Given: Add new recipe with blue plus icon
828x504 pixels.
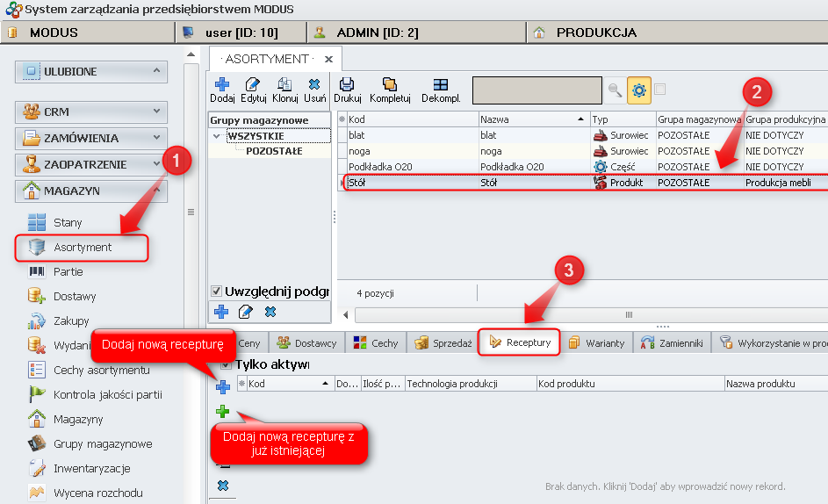Looking at the screenshot, I should [x=223, y=387].
